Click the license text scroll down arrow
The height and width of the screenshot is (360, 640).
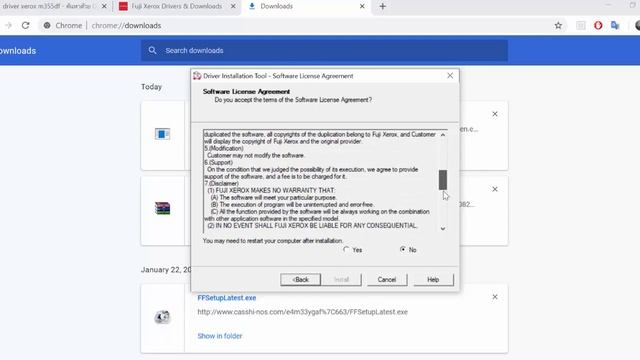pyautogui.click(x=443, y=229)
